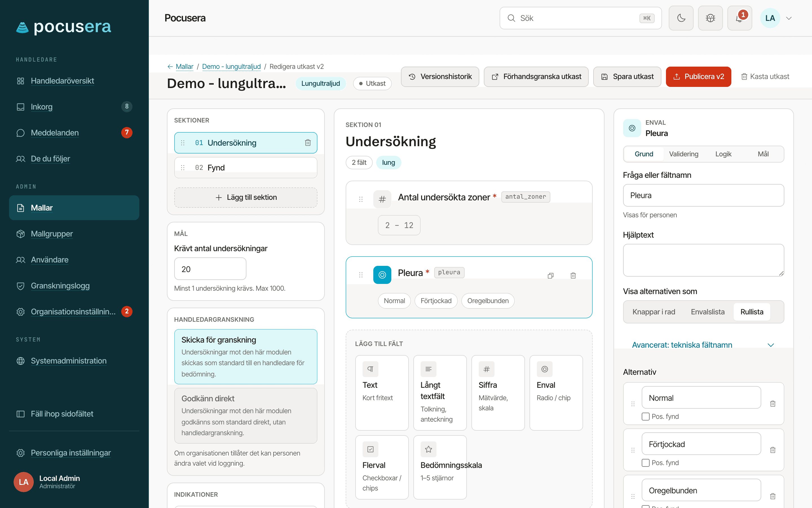Click Krävt antal undersökningar input
Viewport: 812px width, 508px height.
point(210,269)
